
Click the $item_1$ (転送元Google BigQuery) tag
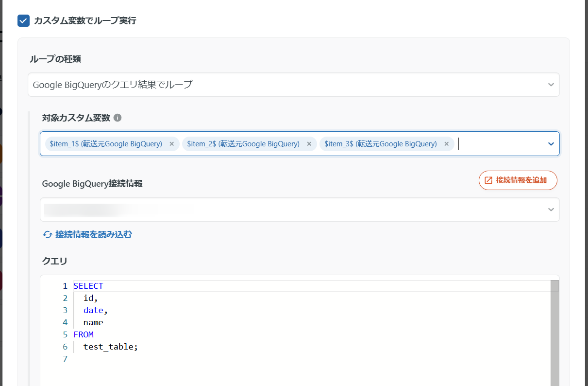click(106, 144)
